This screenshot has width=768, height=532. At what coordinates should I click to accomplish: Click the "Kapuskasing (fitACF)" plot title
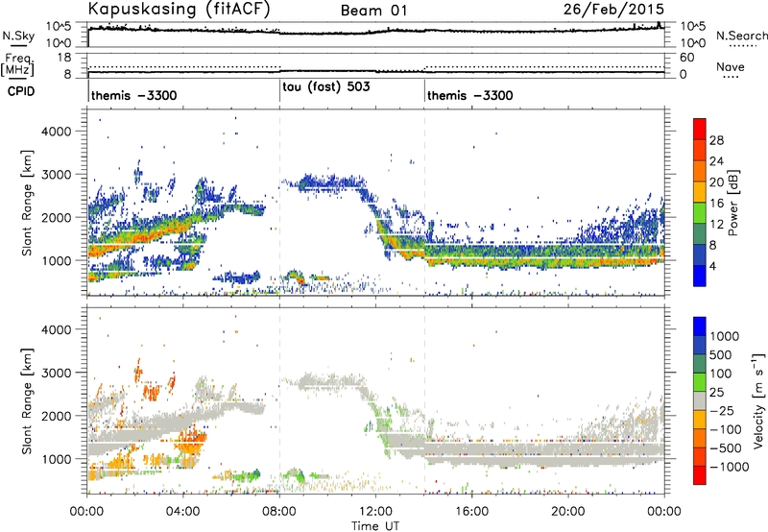point(179,10)
